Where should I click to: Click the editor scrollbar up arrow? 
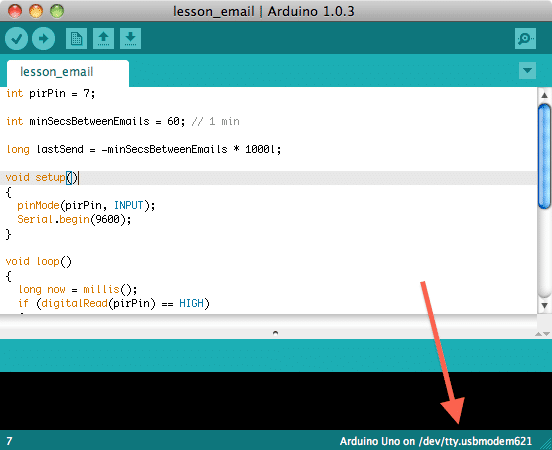(544, 95)
